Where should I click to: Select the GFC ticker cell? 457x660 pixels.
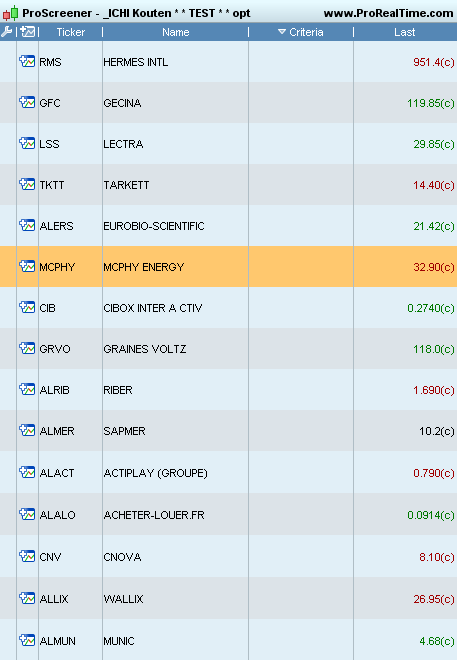(x=70, y=103)
